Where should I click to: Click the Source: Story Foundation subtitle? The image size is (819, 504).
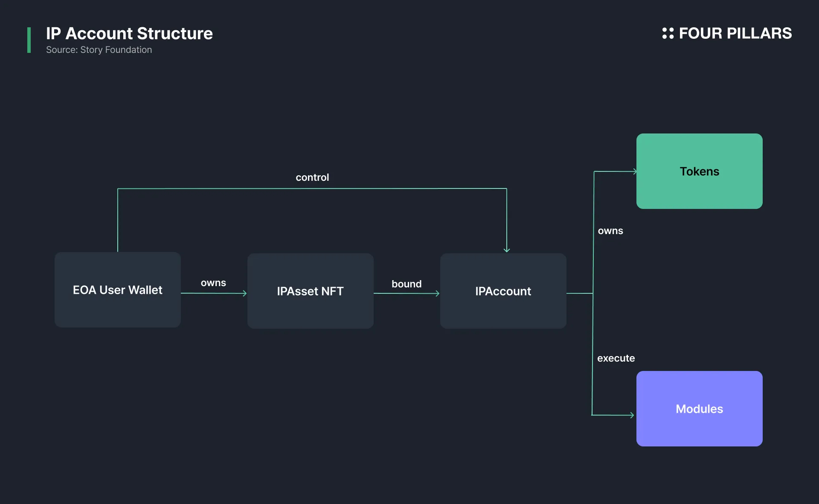click(x=99, y=50)
